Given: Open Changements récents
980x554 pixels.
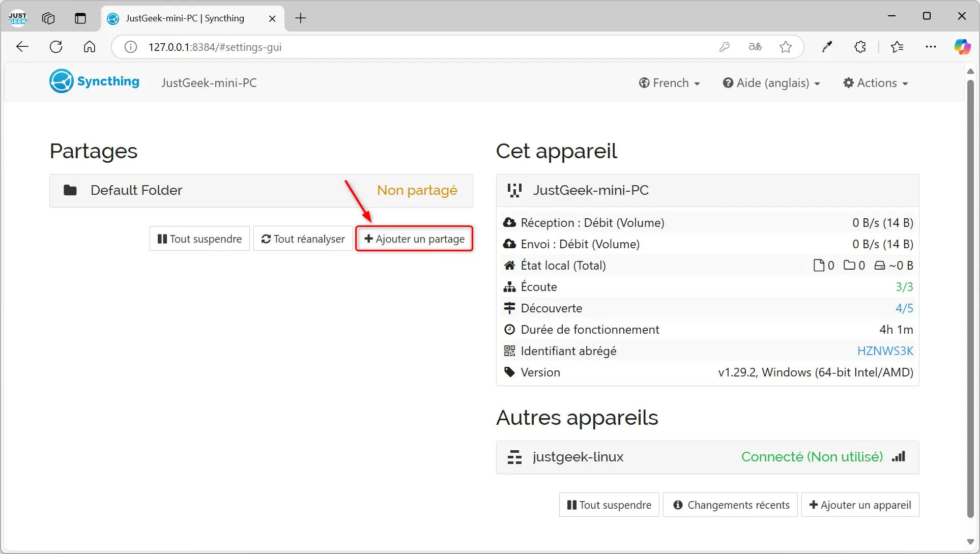Looking at the screenshot, I should point(730,505).
